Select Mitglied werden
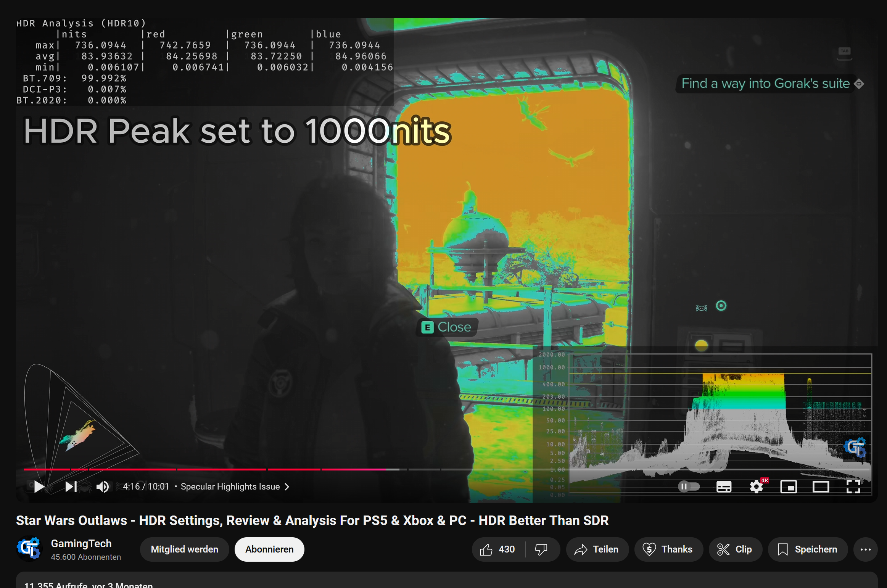Viewport: 887px width, 588px height. (x=184, y=549)
